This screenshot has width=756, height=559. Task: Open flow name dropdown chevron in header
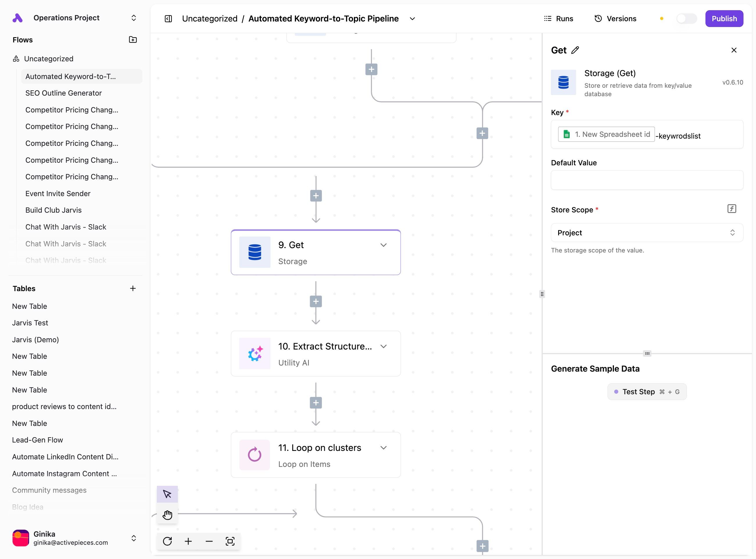point(412,19)
